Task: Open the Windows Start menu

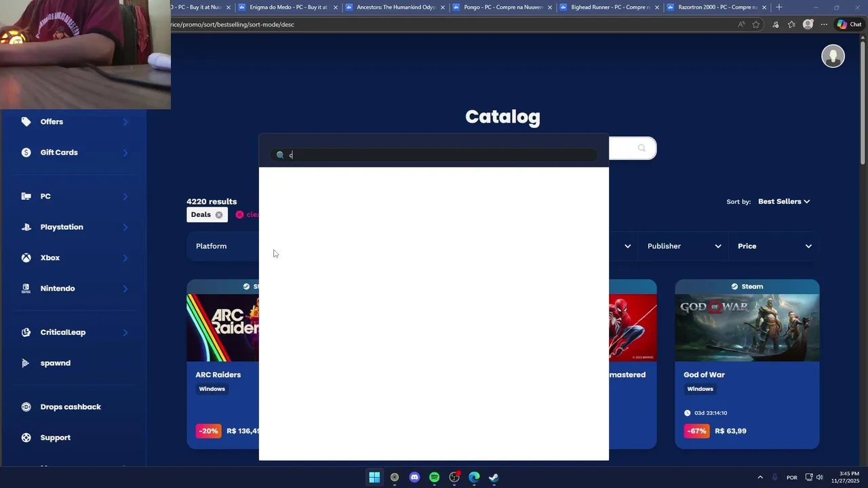Action: point(374,477)
